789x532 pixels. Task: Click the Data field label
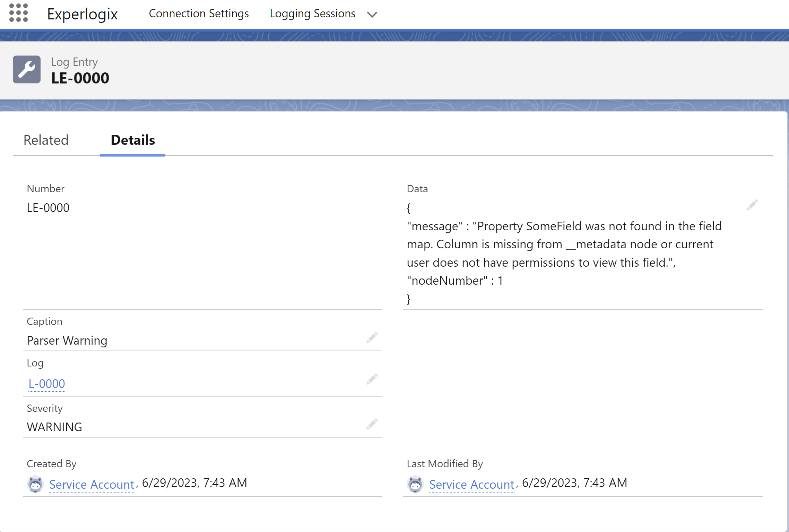coord(417,189)
